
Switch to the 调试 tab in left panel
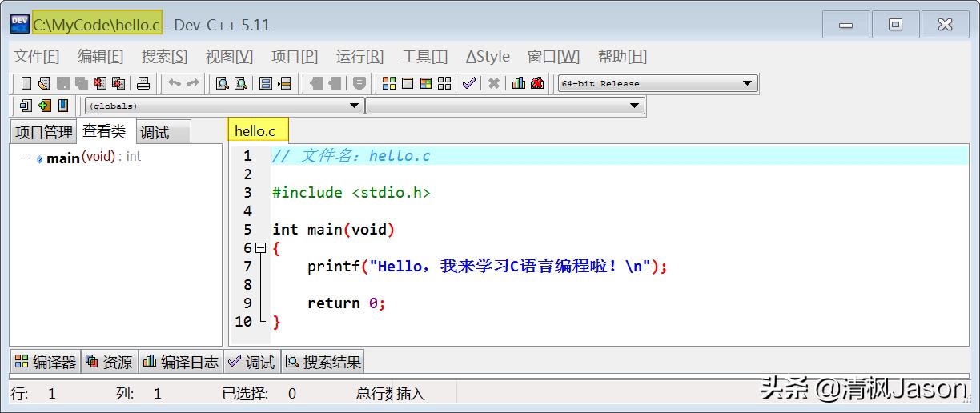tap(163, 133)
